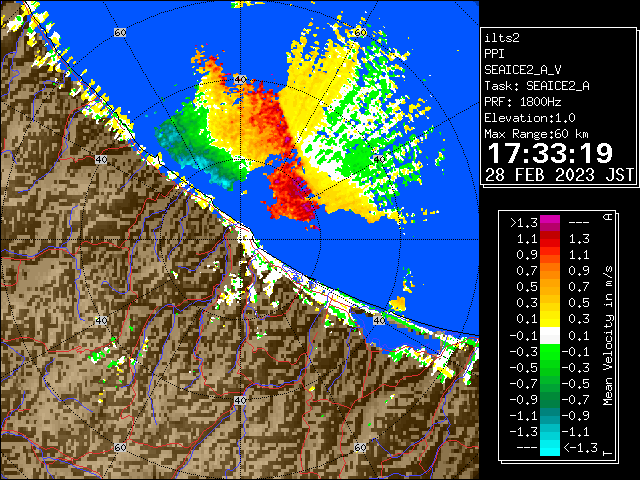Click the magenta segment of velocity color bar
This screenshot has width=640, height=480.
click(550, 223)
